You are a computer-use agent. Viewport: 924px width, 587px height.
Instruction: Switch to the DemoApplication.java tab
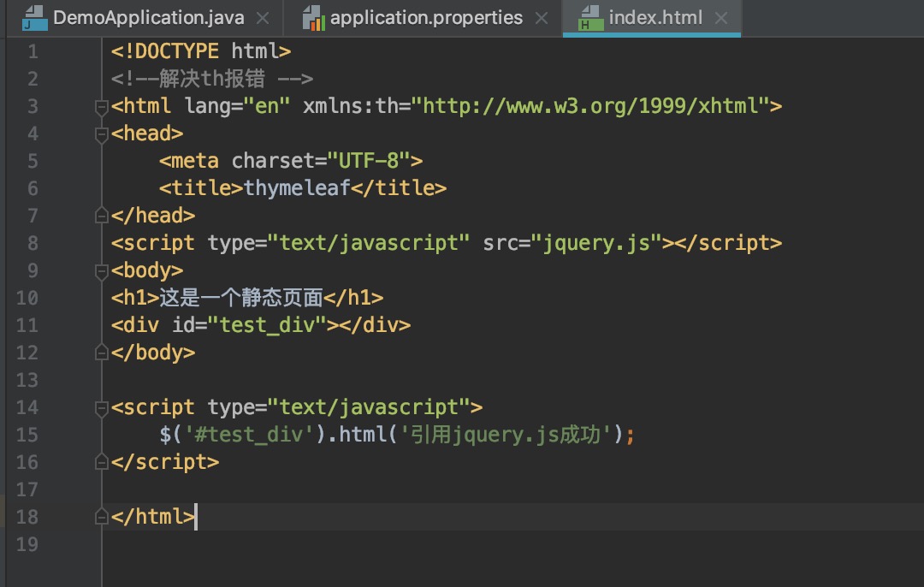pos(148,18)
